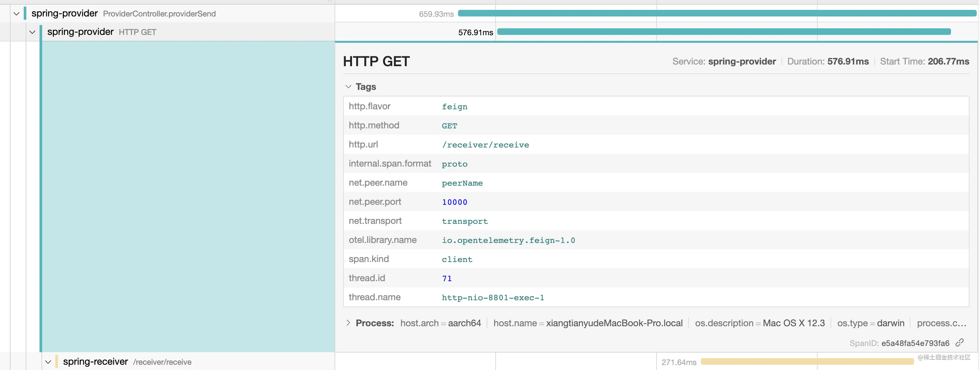Collapse the spring-receiver /receiver/receive span
This screenshot has height=370, width=980.
point(48,362)
